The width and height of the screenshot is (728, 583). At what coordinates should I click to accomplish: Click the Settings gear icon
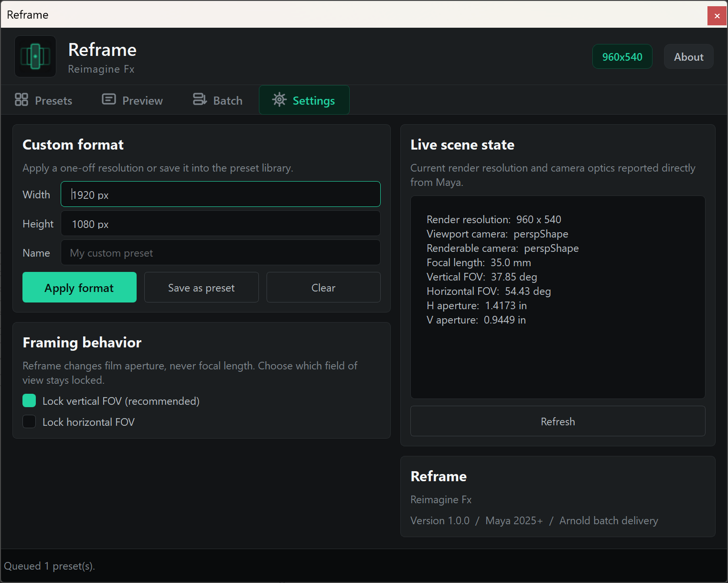click(279, 99)
